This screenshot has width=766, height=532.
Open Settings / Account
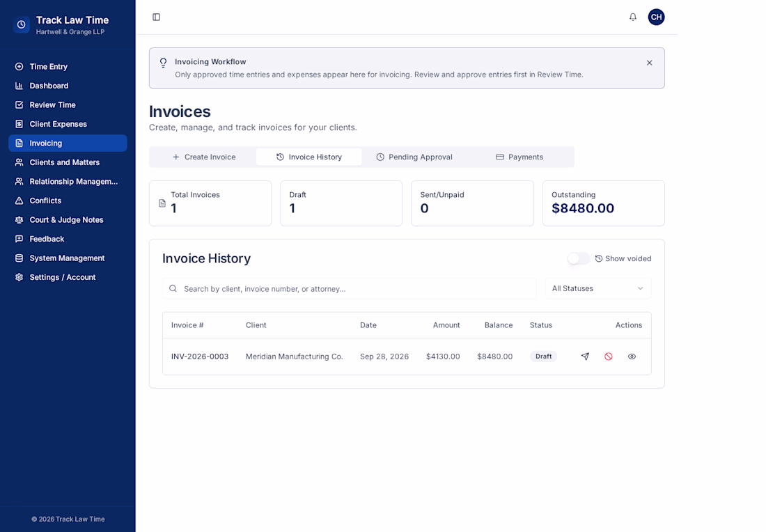coord(68,277)
